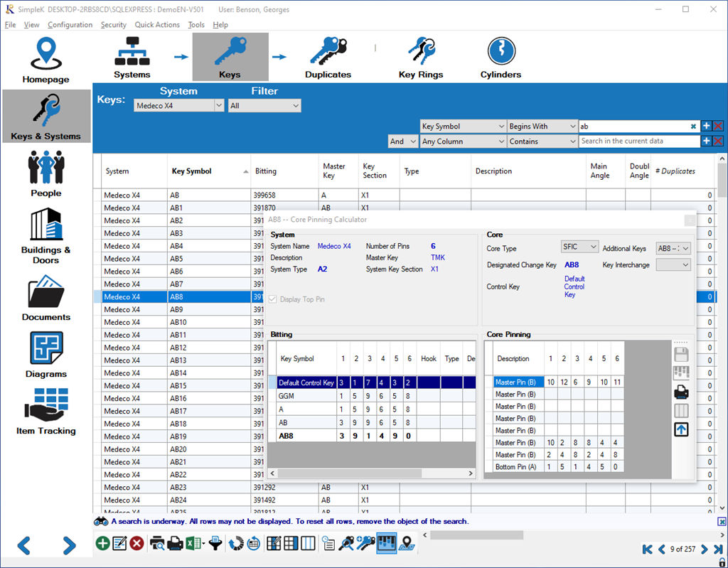Open the Key Rings section
The height and width of the screenshot is (568, 728).
click(421, 57)
